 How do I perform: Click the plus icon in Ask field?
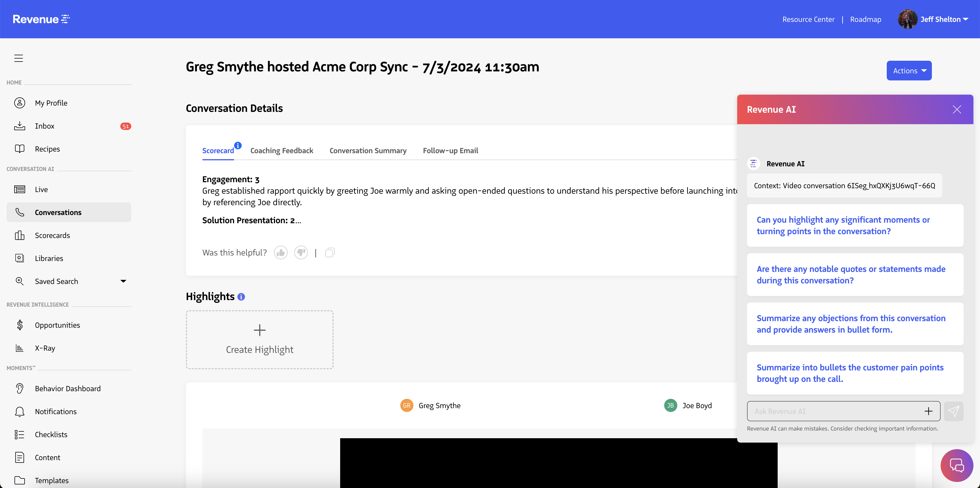pos(928,411)
